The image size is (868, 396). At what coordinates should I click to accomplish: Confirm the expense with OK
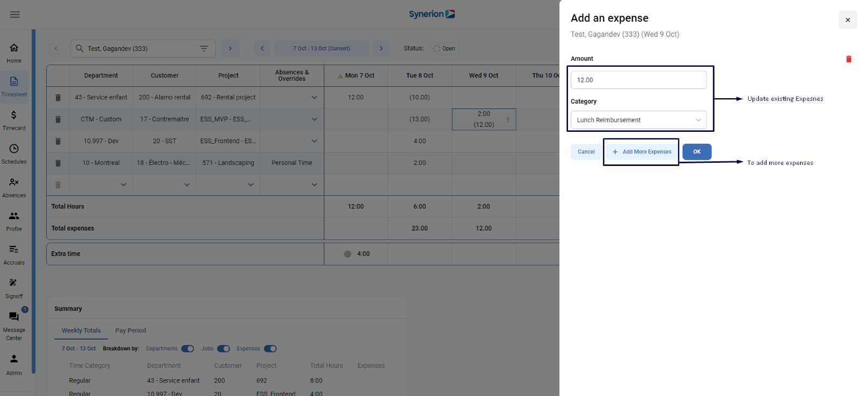697,152
